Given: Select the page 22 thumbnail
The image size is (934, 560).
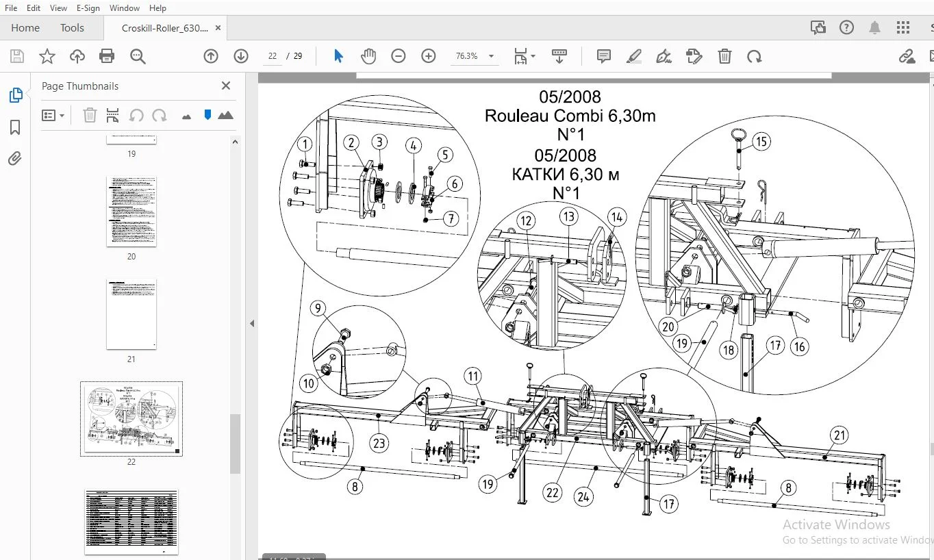Looking at the screenshot, I should click(x=131, y=418).
